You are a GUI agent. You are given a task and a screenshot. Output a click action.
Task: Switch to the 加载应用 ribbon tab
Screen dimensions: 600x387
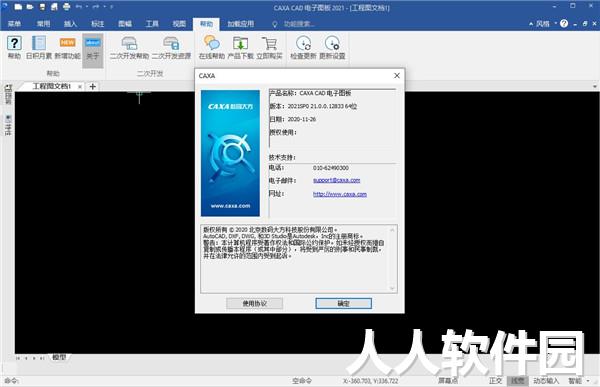pos(241,24)
